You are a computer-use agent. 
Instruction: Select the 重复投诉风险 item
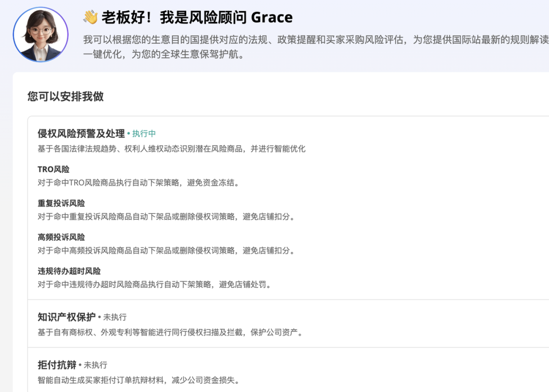pyautogui.click(x=62, y=203)
